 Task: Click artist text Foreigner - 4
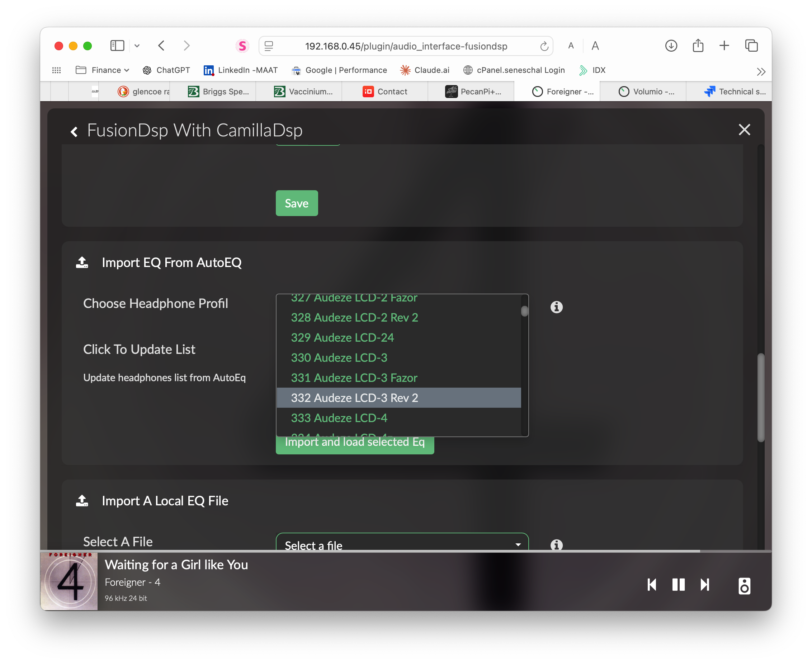coord(132,582)
